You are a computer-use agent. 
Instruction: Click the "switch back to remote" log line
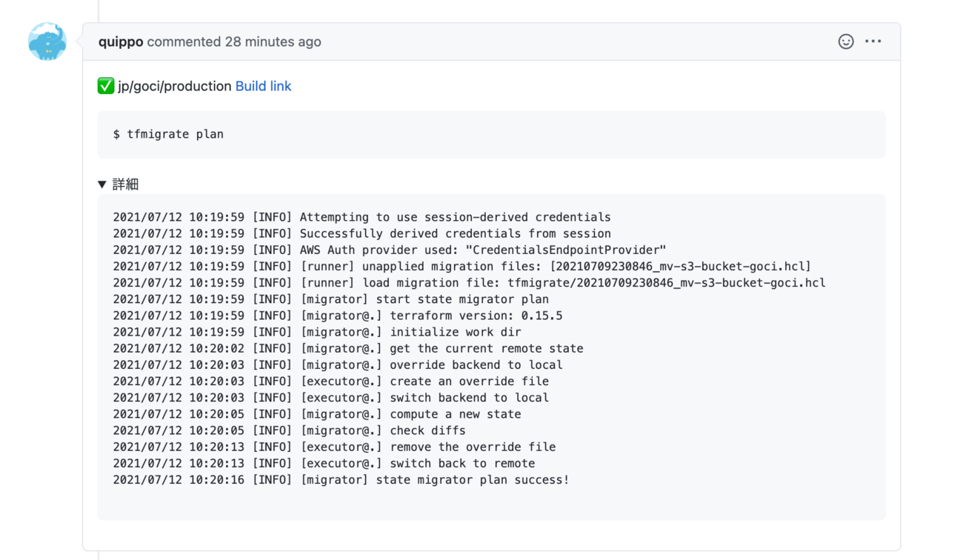[x=324, y=464]
